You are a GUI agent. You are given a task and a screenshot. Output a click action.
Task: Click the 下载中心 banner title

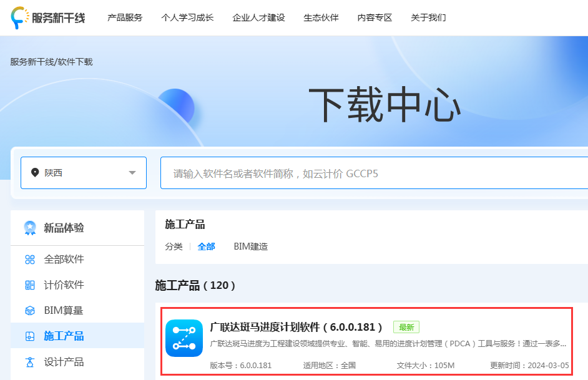(x=385, y=105)
